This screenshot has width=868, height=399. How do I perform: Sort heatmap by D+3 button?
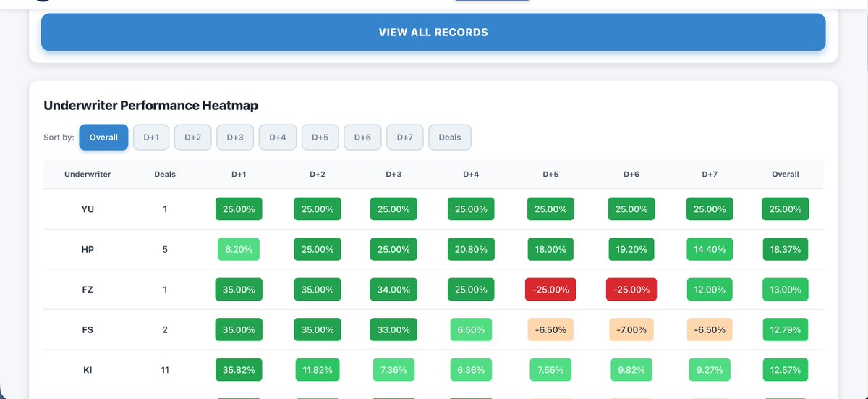(x=235, y=137)
